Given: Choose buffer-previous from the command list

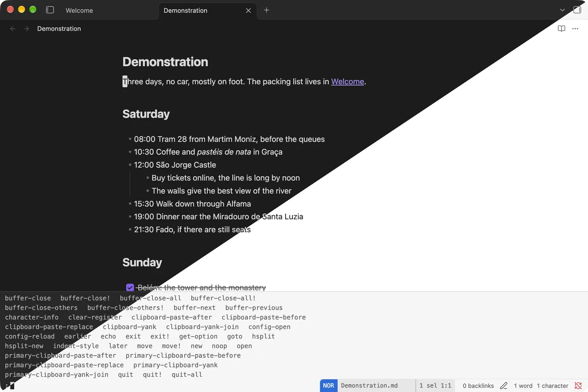Looking at the screenshot, I should pos(254,308).
